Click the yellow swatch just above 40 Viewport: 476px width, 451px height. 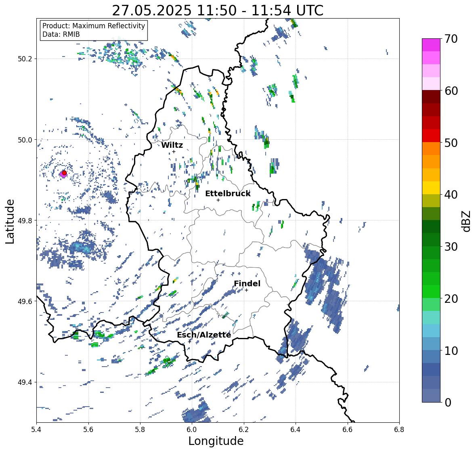click(431, 188)
